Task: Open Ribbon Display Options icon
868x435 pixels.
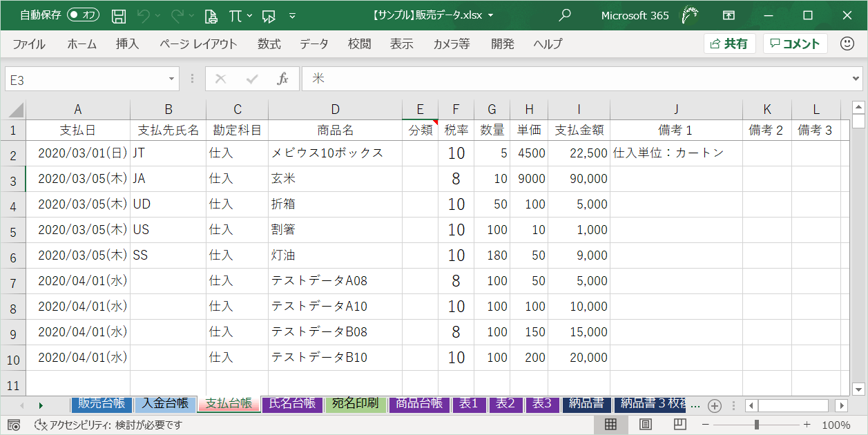Action: point(729,15)
